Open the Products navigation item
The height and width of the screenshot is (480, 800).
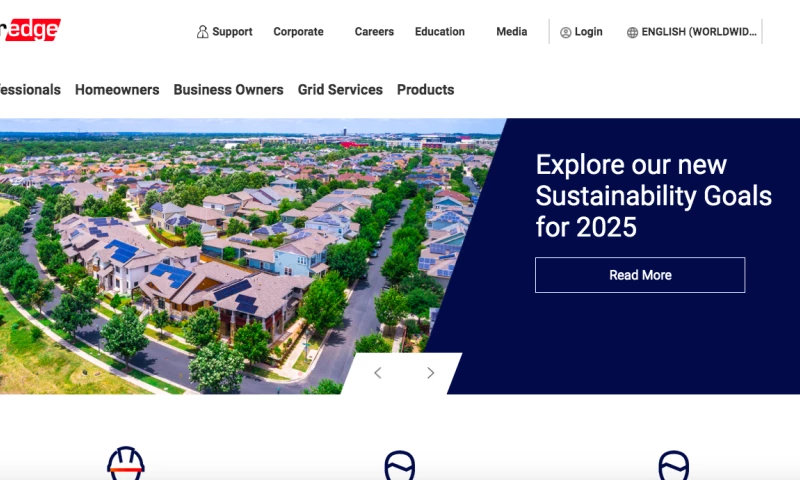[426, 90]
